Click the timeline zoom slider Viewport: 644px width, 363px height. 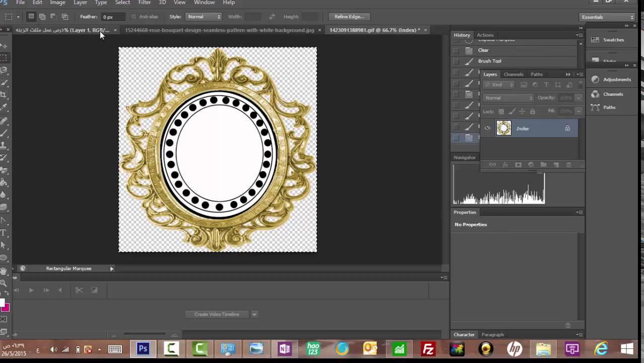(x=144, y=335)
